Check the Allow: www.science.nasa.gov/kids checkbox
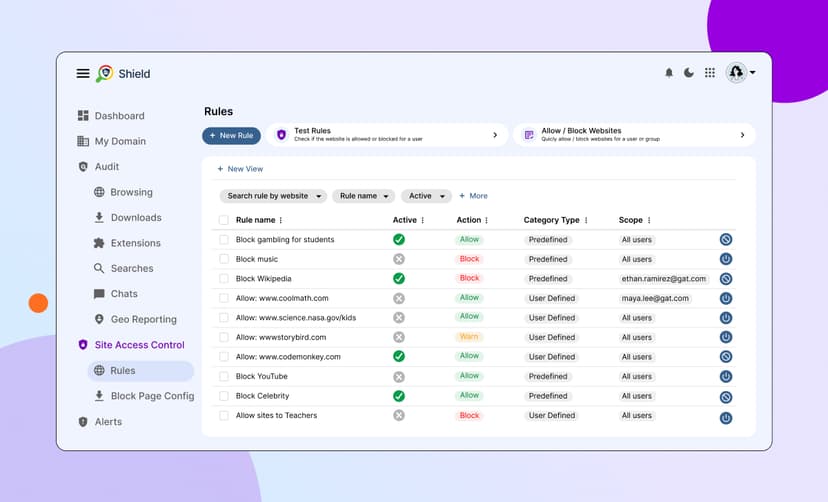The image size is (828, 502). tap(224, 318)
